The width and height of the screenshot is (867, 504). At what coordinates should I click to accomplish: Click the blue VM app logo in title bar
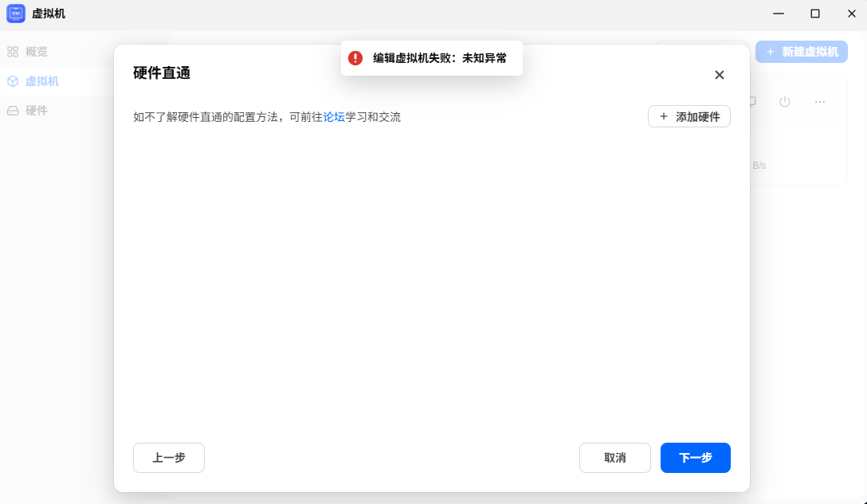[x=15, y=14]
